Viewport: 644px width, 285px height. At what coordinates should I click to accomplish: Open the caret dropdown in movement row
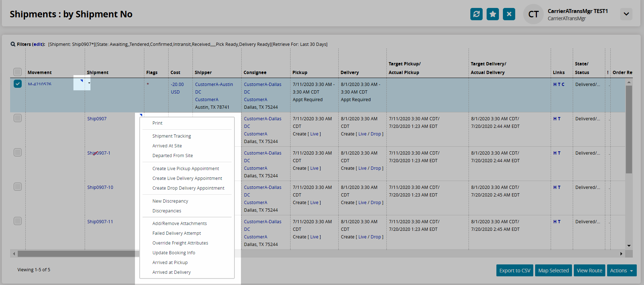[89, 83]
